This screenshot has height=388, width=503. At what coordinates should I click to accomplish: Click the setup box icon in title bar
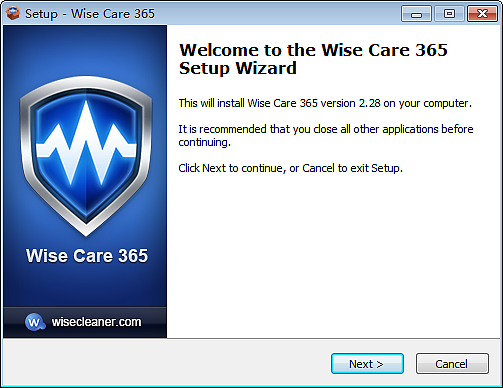(13, 14)
